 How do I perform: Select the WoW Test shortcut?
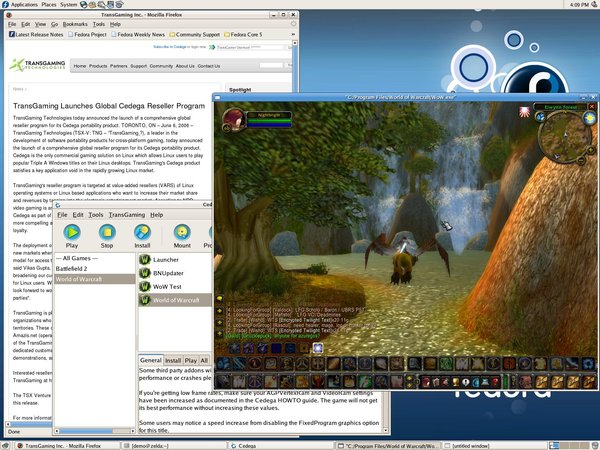(x=145, y=286)
